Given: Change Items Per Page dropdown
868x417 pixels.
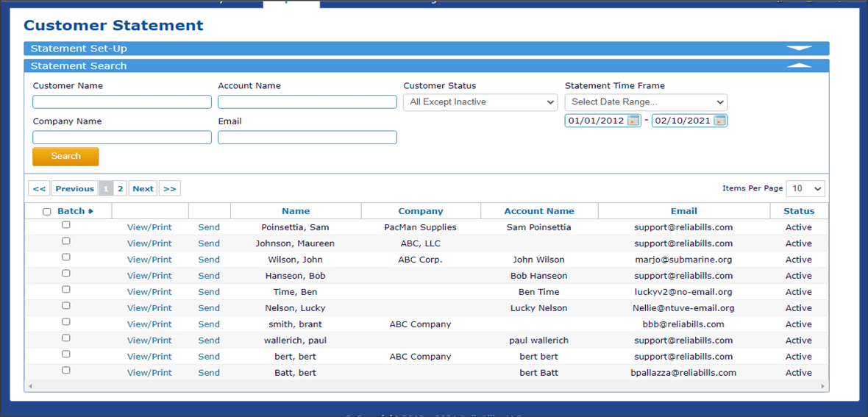Looking at the screenshot, I should pyautogui.click(x=805, y=189).
